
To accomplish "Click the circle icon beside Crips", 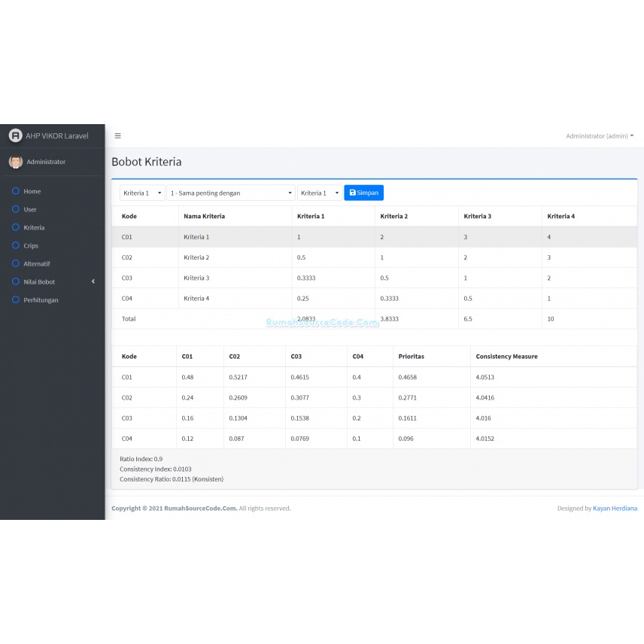I will coord(16,245).
